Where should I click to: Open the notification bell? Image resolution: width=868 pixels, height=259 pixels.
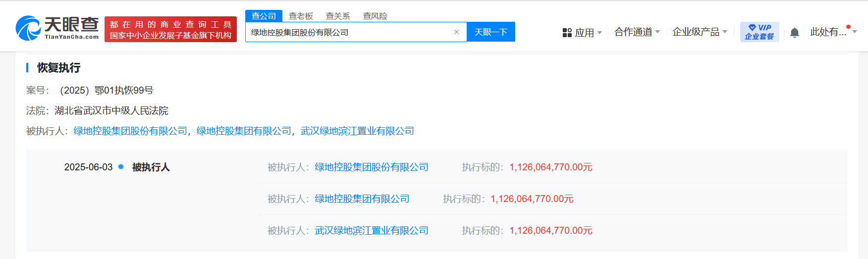[x=795, y=33]
